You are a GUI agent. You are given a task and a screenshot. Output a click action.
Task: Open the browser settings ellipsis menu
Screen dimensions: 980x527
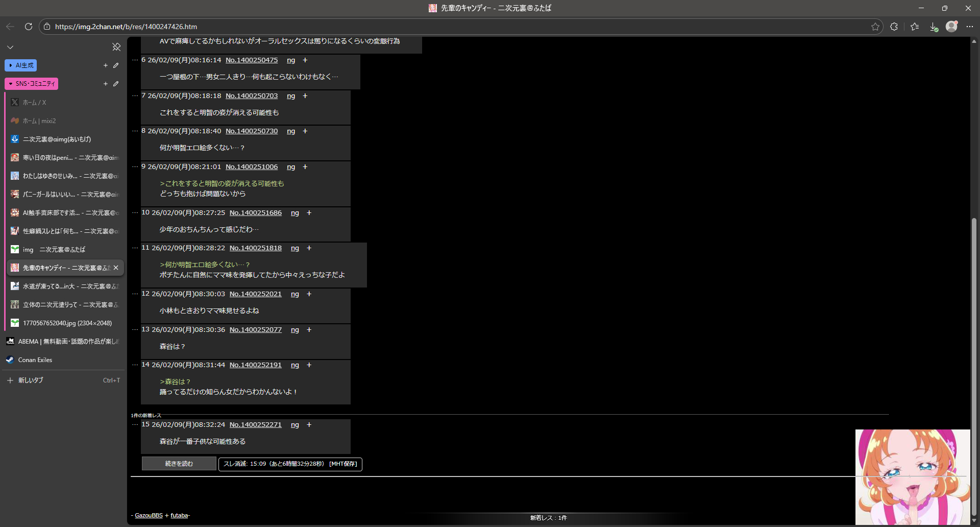[x=970, y=27]
